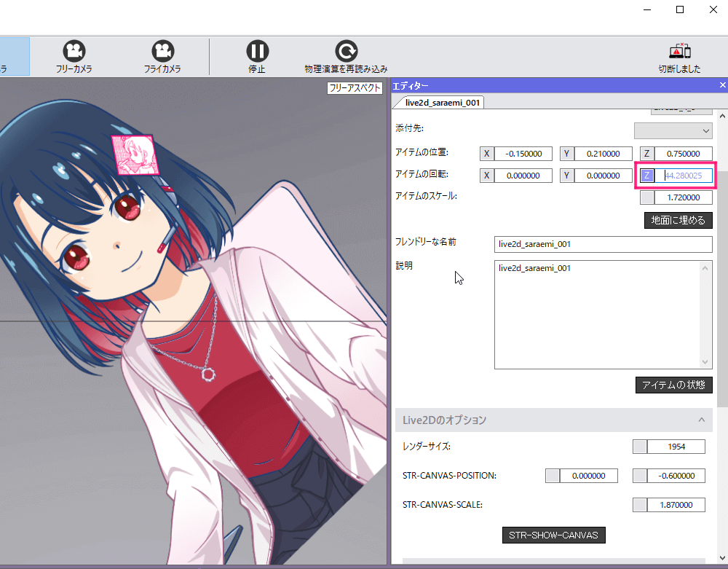The width and height of the screenshot is (728, 569).
Task: Edit the アイテムの回転 Y value field
Action: (603, 176)
